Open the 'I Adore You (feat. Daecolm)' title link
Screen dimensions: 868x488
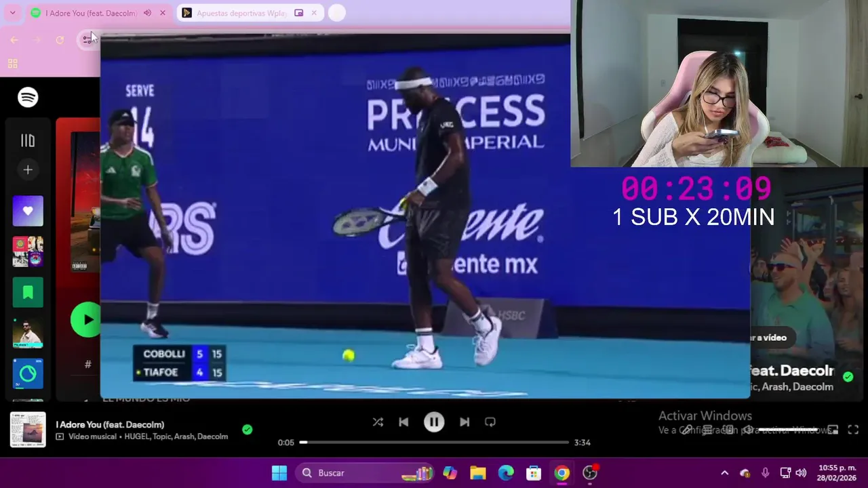click(110, 424)
